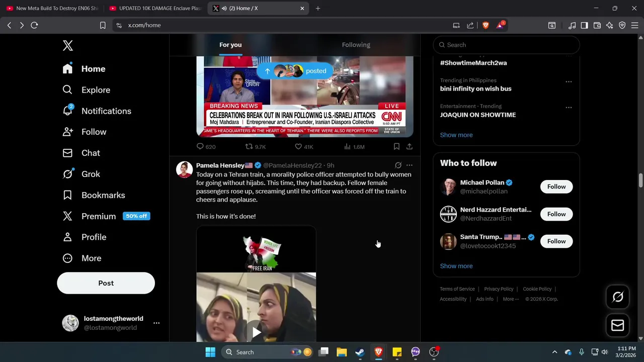644x362 pixels.
Task: Open the floating Grok button at bottom right
Action: tap(618, 297)
